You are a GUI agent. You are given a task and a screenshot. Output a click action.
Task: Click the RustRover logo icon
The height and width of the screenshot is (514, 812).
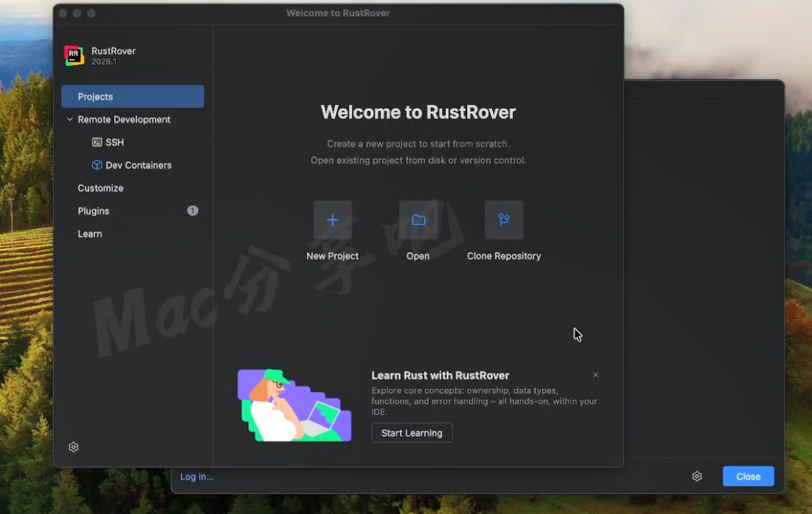[74, 55]
